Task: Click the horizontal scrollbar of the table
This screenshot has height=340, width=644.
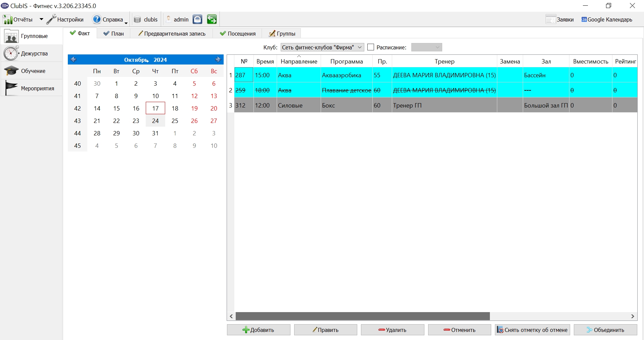Action: point(363,316)
